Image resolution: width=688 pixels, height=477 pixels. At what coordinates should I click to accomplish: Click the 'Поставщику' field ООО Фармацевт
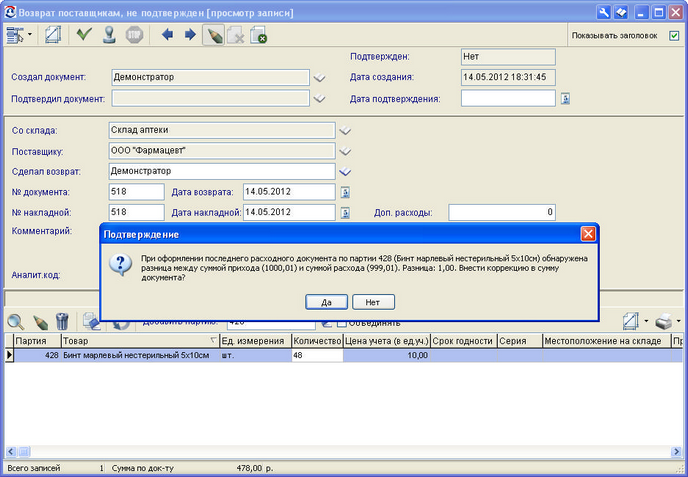222,151
